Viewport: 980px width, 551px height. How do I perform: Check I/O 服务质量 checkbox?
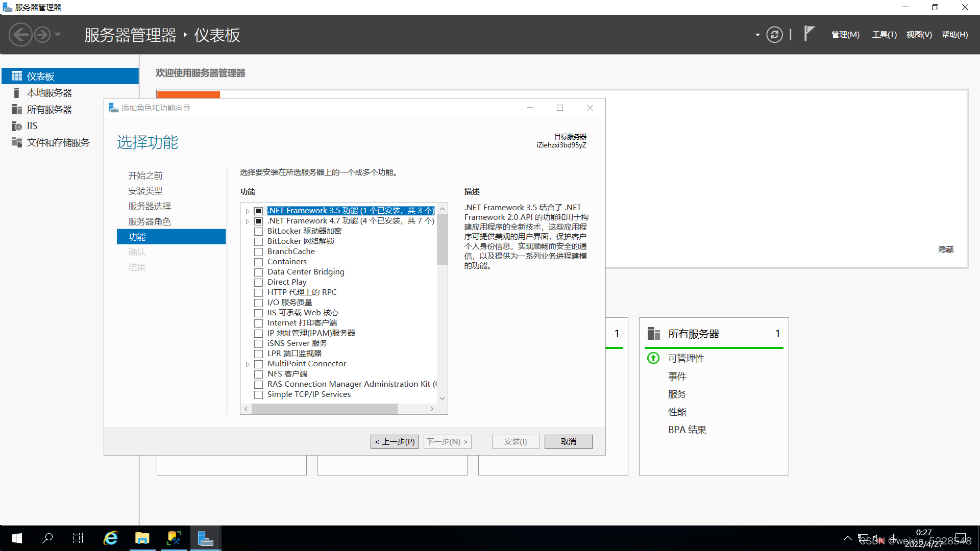pos(259,303)
